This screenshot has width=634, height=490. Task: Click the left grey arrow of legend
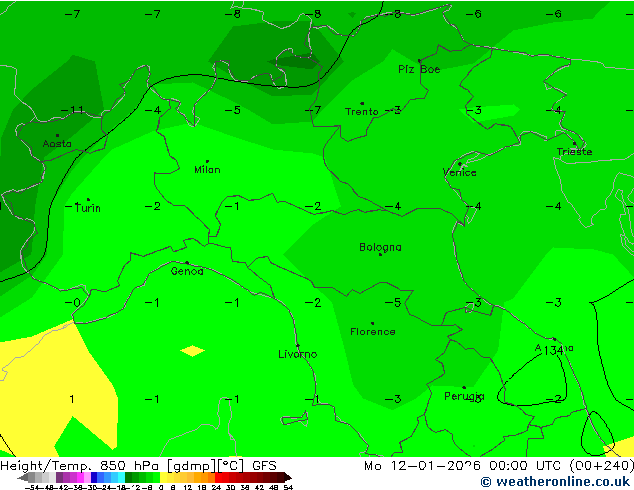(x=23, y=477)
